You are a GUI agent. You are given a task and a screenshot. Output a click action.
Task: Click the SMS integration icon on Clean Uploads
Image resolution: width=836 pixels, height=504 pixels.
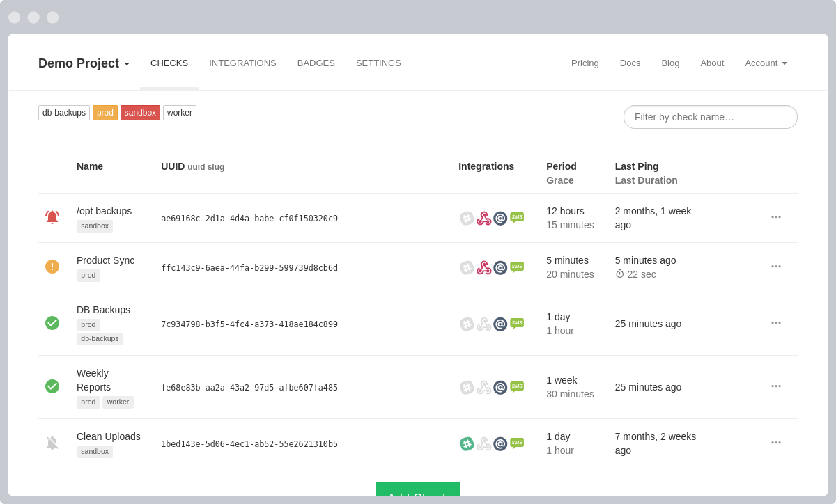pyautogui.click(x=517, y=443)
